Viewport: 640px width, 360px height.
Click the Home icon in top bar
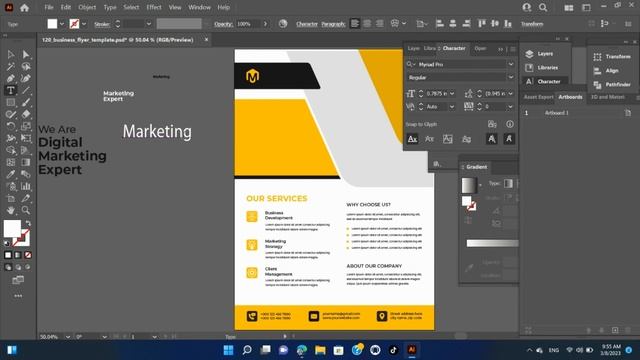coord(24,8)
